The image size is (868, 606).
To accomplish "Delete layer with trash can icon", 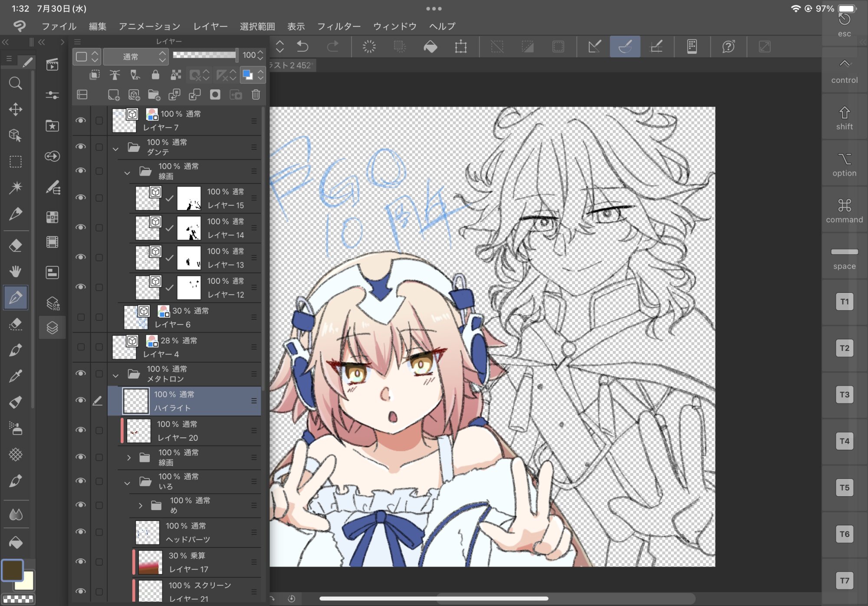I will click(256, 95).
